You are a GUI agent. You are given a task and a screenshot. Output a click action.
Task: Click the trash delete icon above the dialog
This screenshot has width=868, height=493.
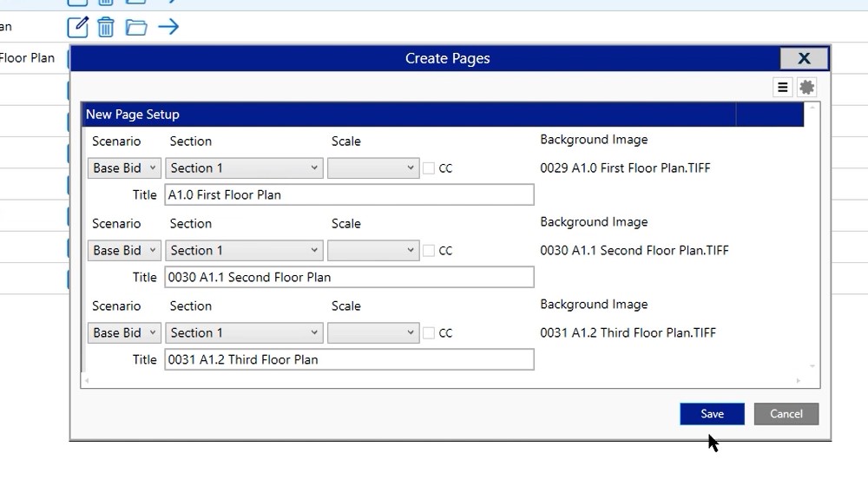pyautogui.click(x=106, y=27)
